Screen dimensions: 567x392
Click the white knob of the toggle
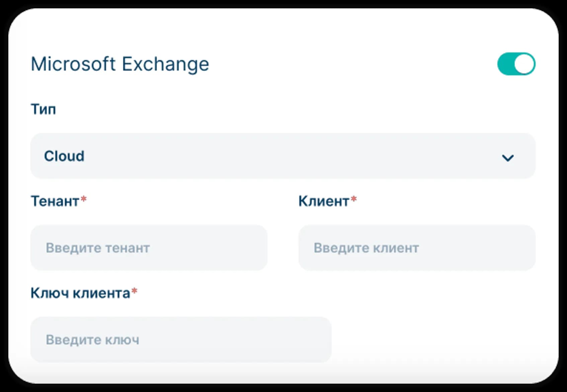524,64
